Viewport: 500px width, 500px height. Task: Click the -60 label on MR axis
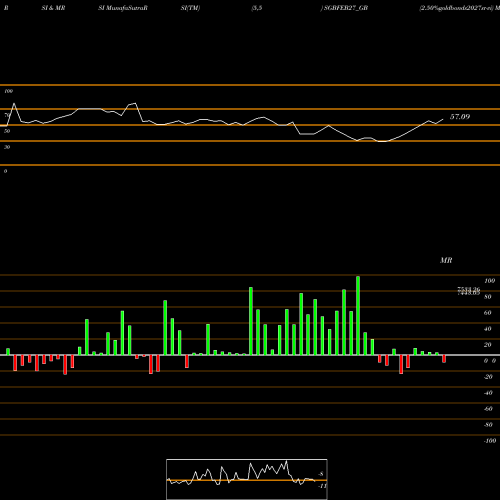click(x=488, y=409)
